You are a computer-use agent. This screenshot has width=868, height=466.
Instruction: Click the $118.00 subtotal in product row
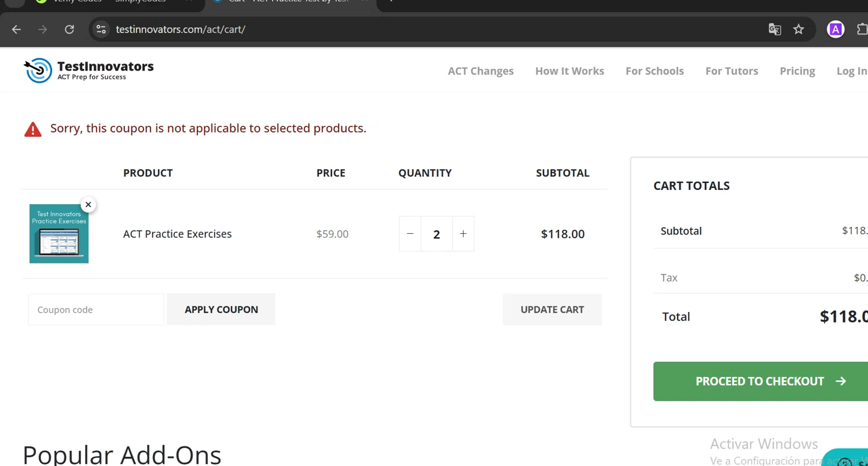point(562,234)
